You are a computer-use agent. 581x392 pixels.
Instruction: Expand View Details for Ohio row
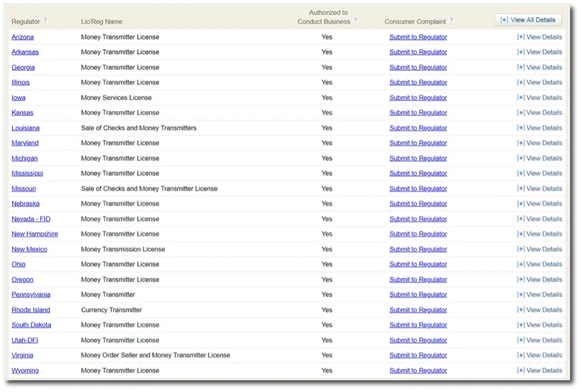point(539,264)
